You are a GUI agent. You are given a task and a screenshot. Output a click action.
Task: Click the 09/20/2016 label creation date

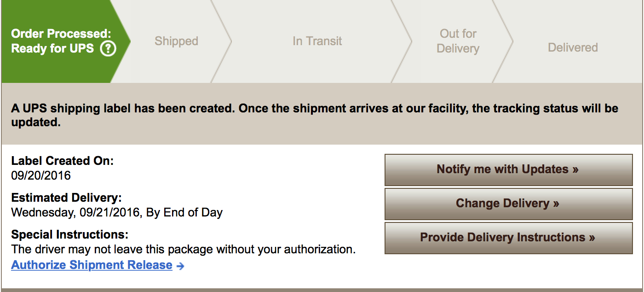click(x=41, y=175)
